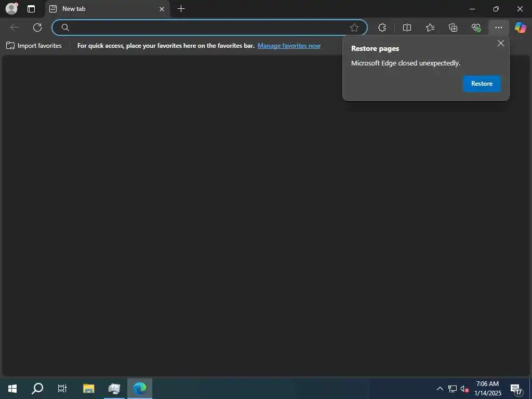This screenshot has width=532, height=399.
Task: Open network status tray icon
Action: (x=453, y=389)
